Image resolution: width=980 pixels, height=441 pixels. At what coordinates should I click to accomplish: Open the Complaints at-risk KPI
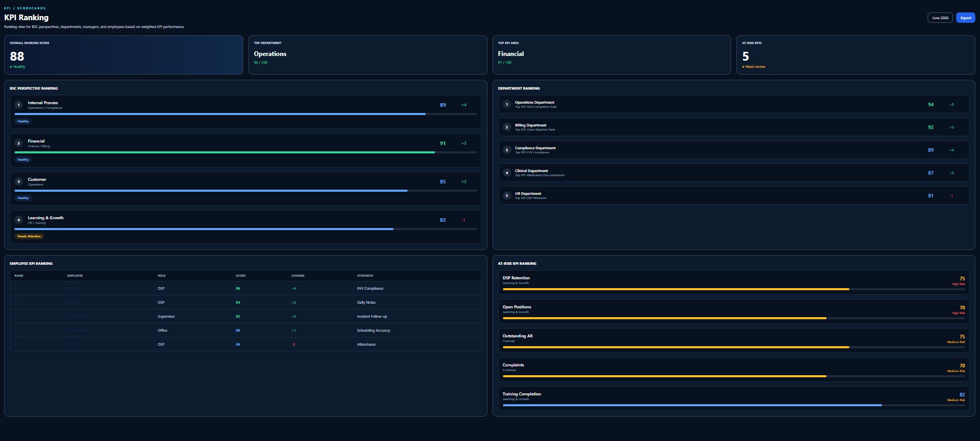pyautogui.click(x=734, y=369)
